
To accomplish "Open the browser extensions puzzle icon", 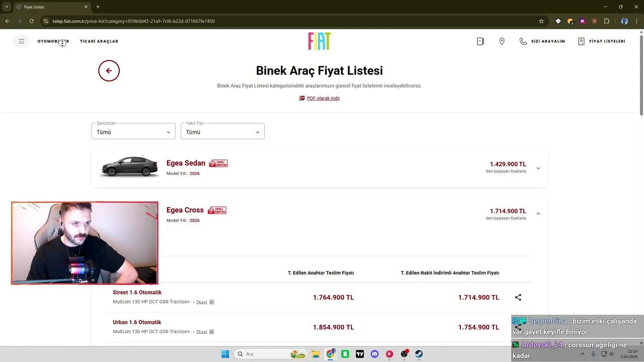I will 606,21.
